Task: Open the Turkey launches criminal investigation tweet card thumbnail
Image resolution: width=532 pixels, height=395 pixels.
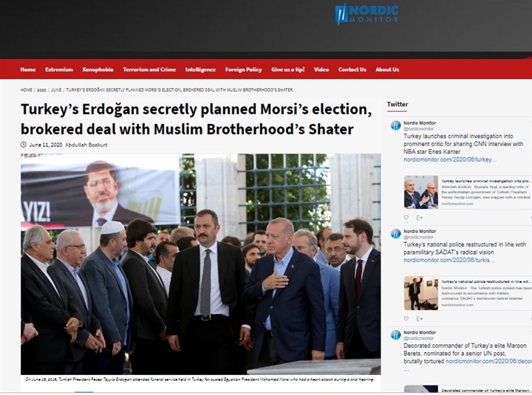Action: coord(420,192)
